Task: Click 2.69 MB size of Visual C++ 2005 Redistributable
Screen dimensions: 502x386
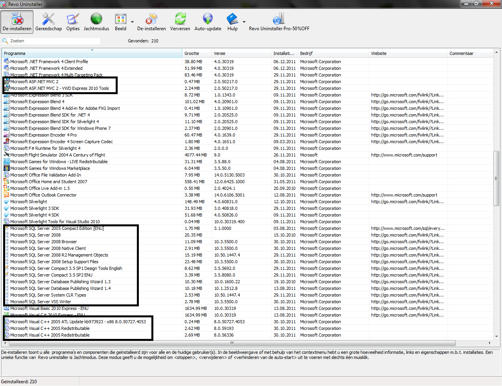Action: coord(192,335)
